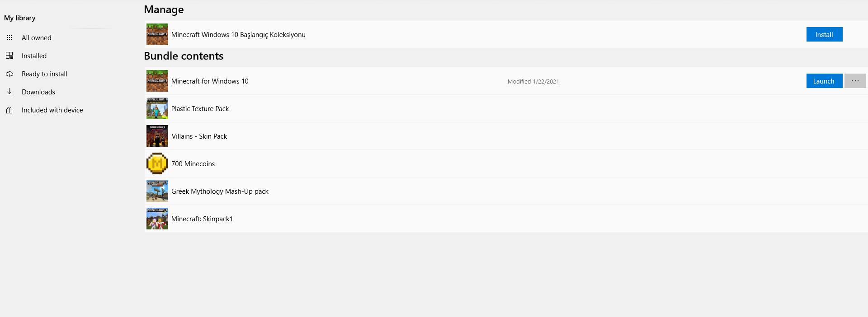The height and width of the screenshot is (317, 868).
Task: Click the Bundle contents heading
Action: 184,56
